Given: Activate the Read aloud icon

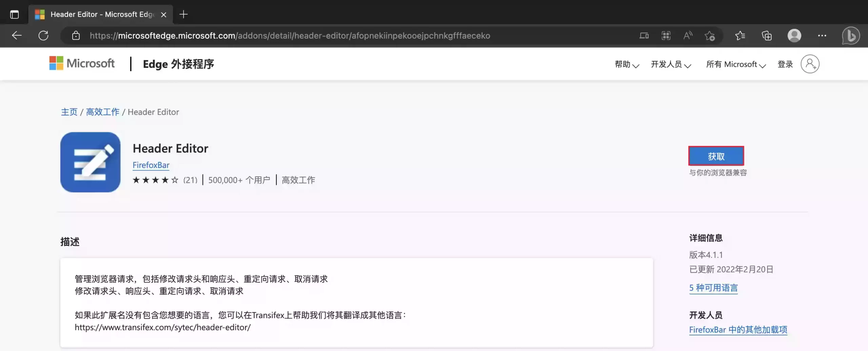Looking at the screenshot, I should pos(688,36).
